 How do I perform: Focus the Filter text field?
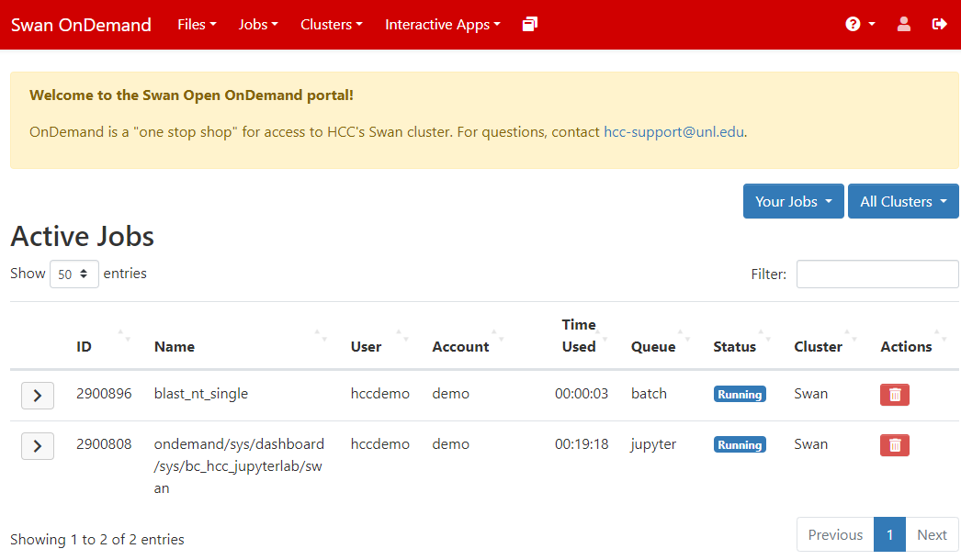point(876,274)
